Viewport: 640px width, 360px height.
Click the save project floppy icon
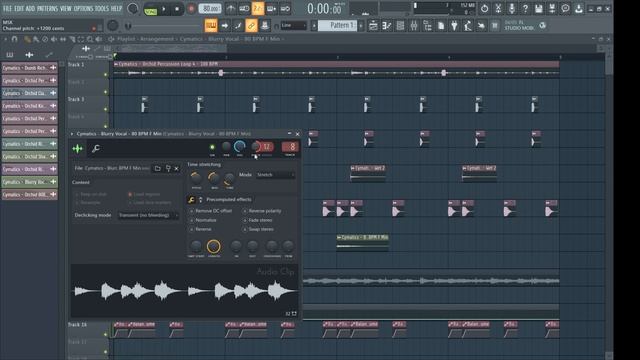(x=539, y=9)
